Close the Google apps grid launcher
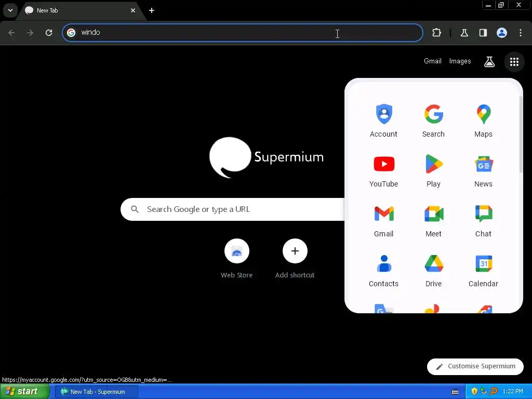The width and height of the screenshot is (532, 399). point(514,62)
